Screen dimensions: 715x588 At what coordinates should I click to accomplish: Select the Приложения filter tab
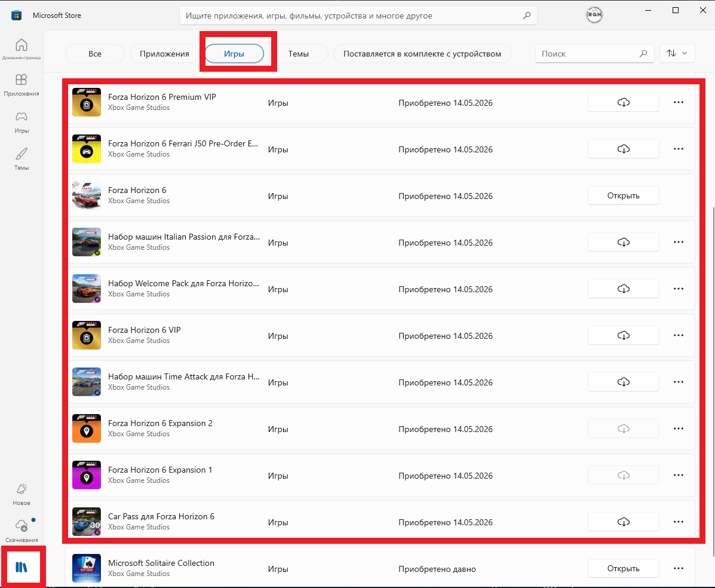pyautogui.click(x=164, y=53)
